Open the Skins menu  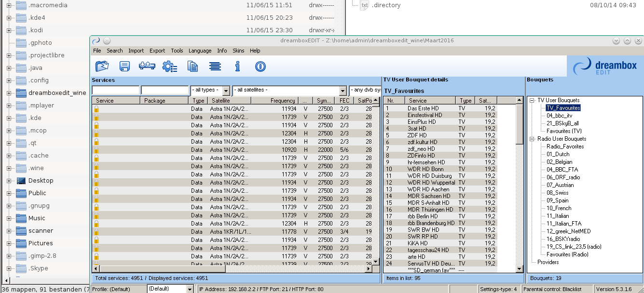pos(238,51)
